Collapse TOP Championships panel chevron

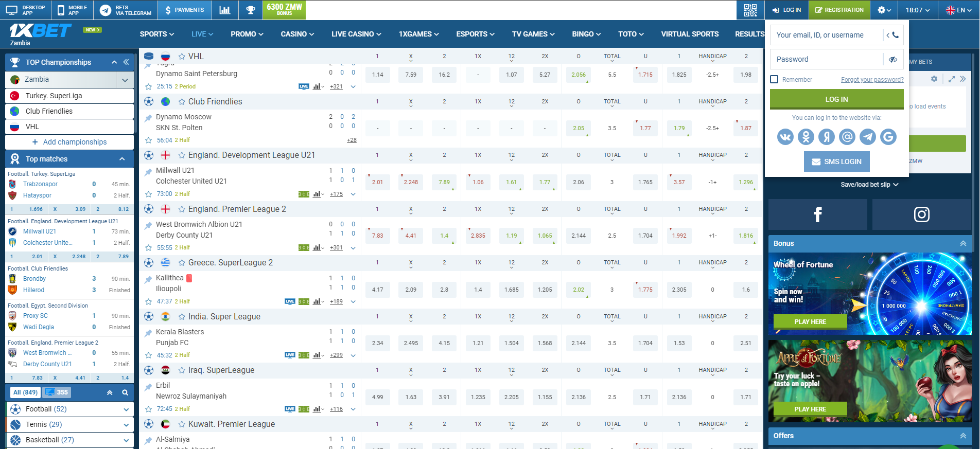[x=114, y=62]
